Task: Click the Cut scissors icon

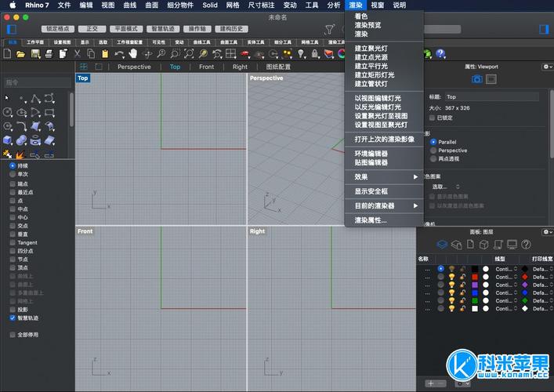Action: pos(77,54)
